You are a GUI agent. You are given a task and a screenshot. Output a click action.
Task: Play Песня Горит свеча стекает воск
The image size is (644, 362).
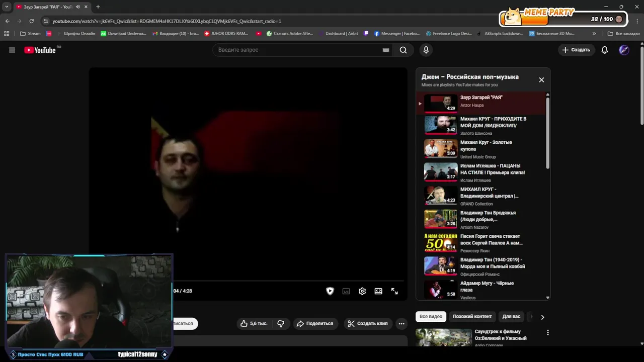[480, 243]
